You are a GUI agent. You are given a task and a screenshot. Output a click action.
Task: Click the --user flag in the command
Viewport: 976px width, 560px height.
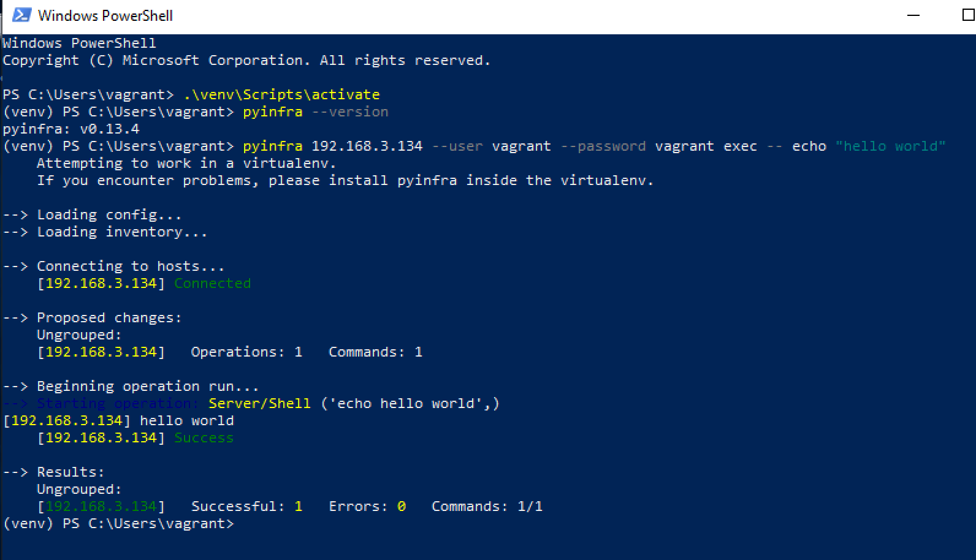click(x=457, y=146)
